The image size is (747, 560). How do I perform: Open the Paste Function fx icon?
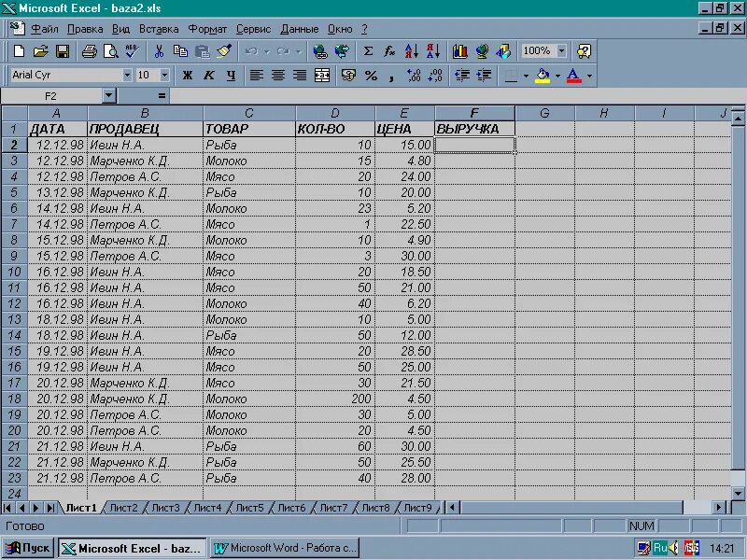coord(389,51)
